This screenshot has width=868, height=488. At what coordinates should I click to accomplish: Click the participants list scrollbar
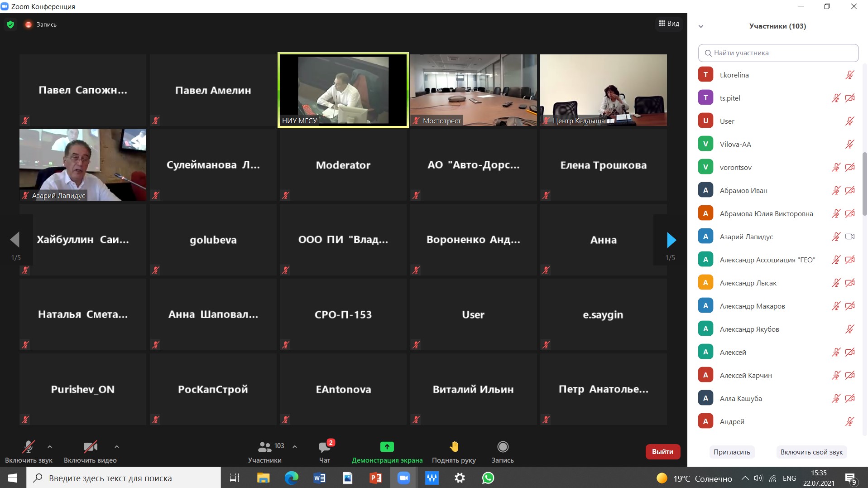click(x=864, y=184)
